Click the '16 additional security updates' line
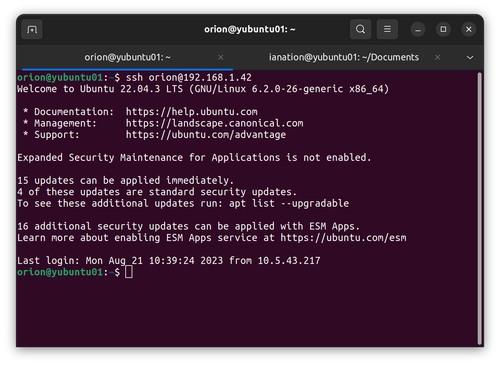The height and width of the screenshot is (365, 500). [189, 226]
